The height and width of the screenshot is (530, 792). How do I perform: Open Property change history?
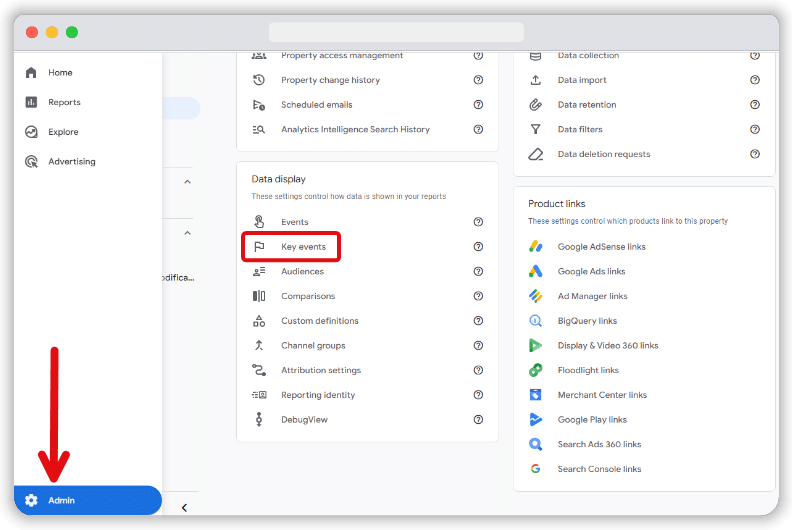(330, 80)
